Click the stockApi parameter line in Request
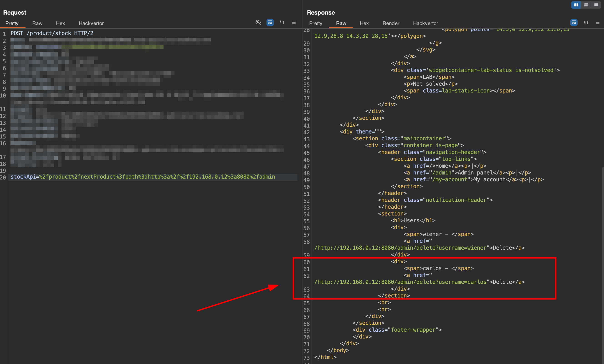Image resolution: width=604 pixels, height=364 pixels. [143, 177]
